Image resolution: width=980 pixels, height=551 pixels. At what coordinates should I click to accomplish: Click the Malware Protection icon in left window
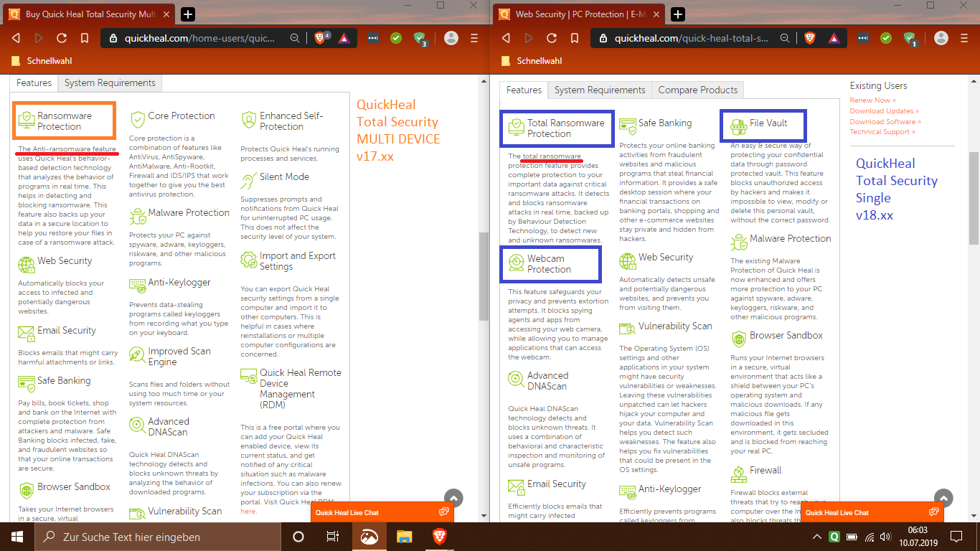point(137,216)
